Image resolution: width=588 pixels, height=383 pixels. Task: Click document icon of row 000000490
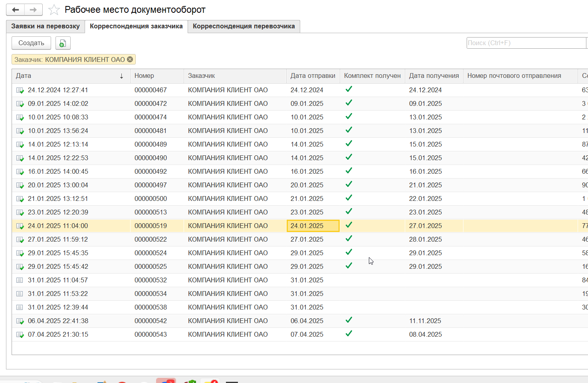(x=20, y=158)
